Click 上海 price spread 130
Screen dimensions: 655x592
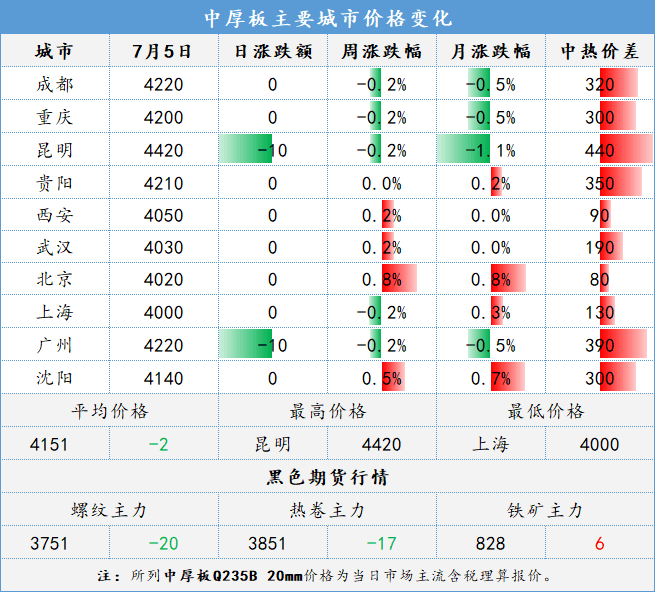point(599,313)
